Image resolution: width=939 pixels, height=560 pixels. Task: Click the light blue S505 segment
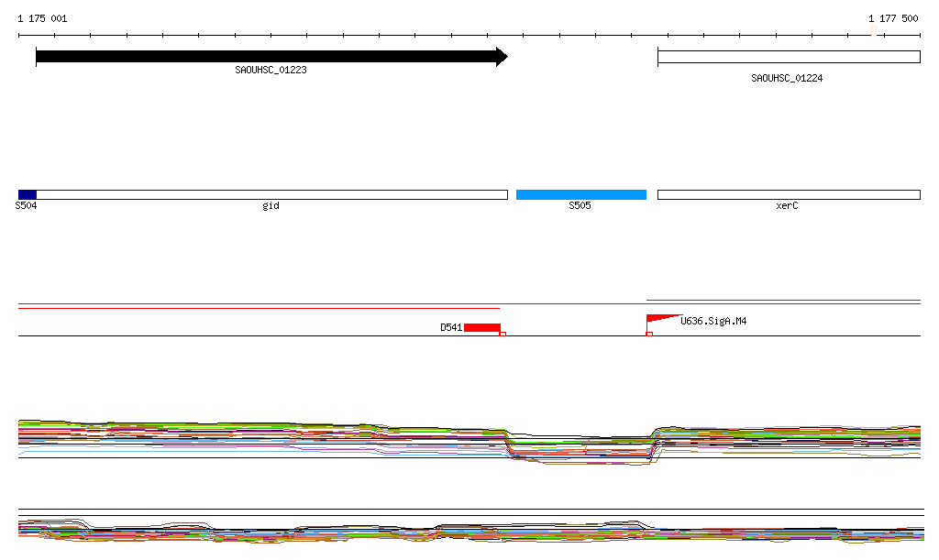(580, 194)
